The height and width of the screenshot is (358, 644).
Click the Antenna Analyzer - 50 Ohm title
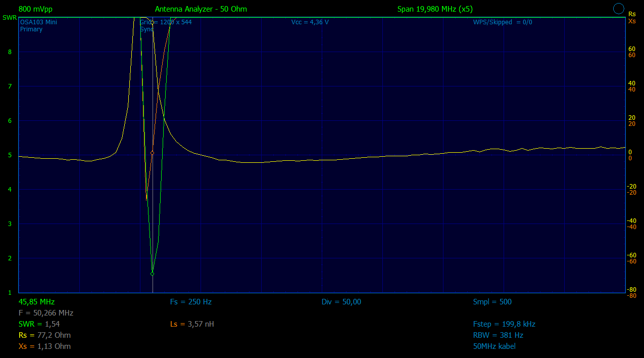[201, 9]
